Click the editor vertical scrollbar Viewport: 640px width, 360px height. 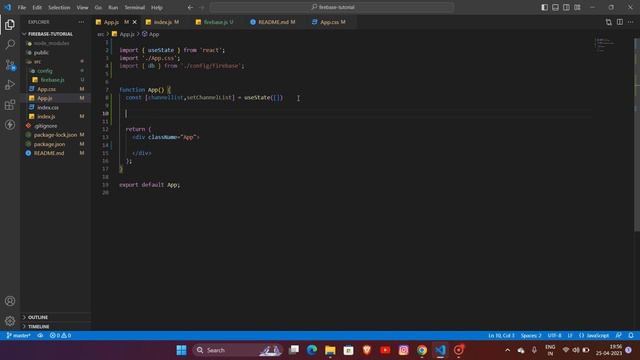point(637,135)
